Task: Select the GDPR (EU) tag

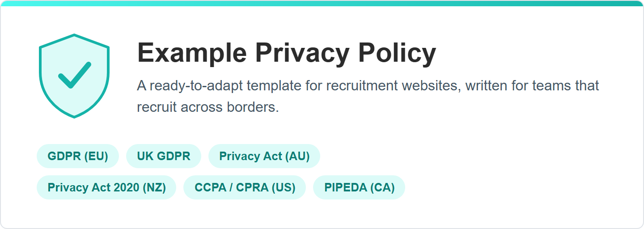Action: 78,156
